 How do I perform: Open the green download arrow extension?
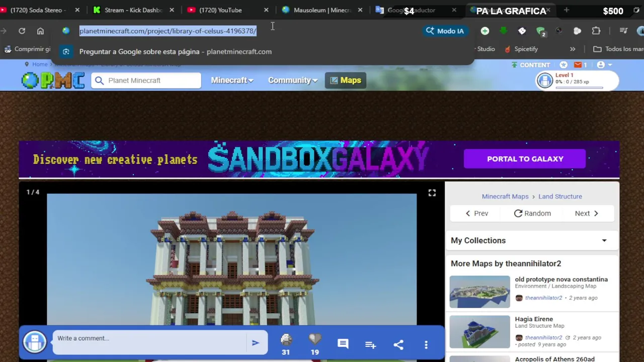tap(503, 31)
